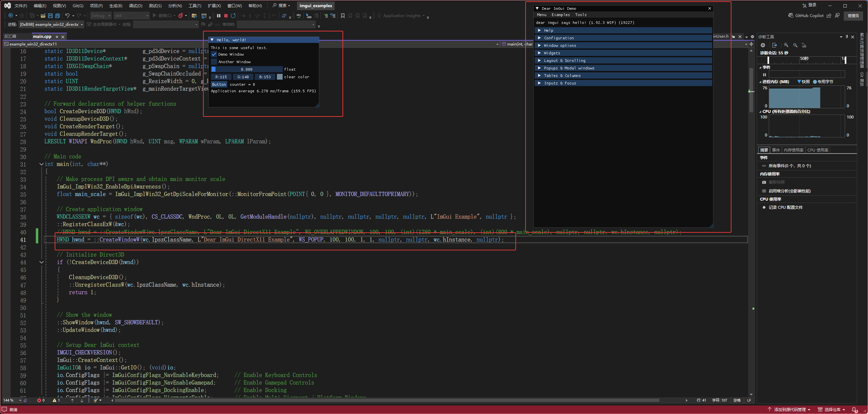Click the Find in Files folder icon
This screenshot has height=414, width=868.
(x=194, y=15)
